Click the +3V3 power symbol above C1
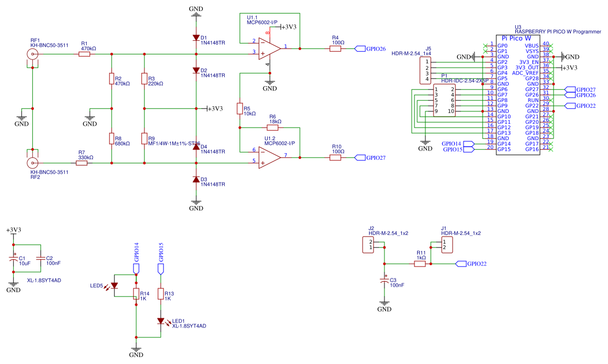 [14, 231]
